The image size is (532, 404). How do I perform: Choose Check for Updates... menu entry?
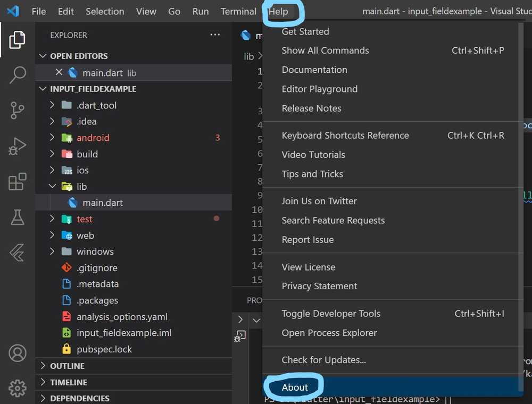click(393, 359)
